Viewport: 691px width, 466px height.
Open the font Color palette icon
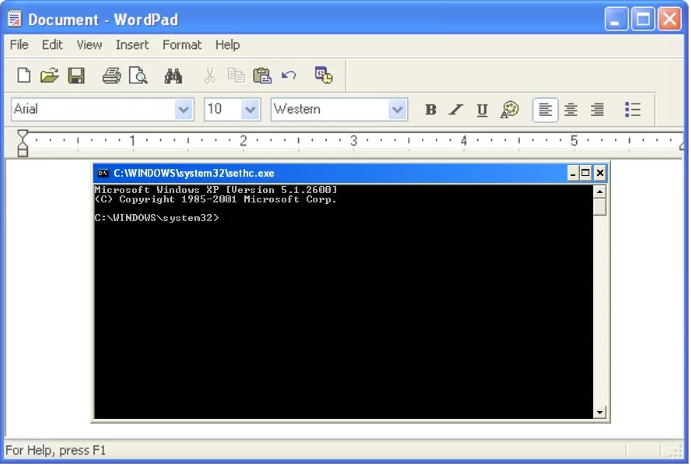tap(509, 109)
